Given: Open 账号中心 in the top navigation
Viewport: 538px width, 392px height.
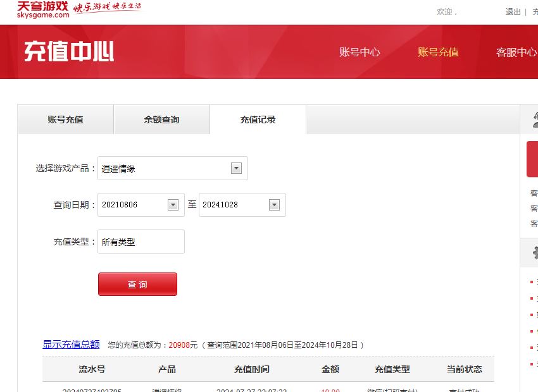Looking at the screenshot, I should (360, 52).
